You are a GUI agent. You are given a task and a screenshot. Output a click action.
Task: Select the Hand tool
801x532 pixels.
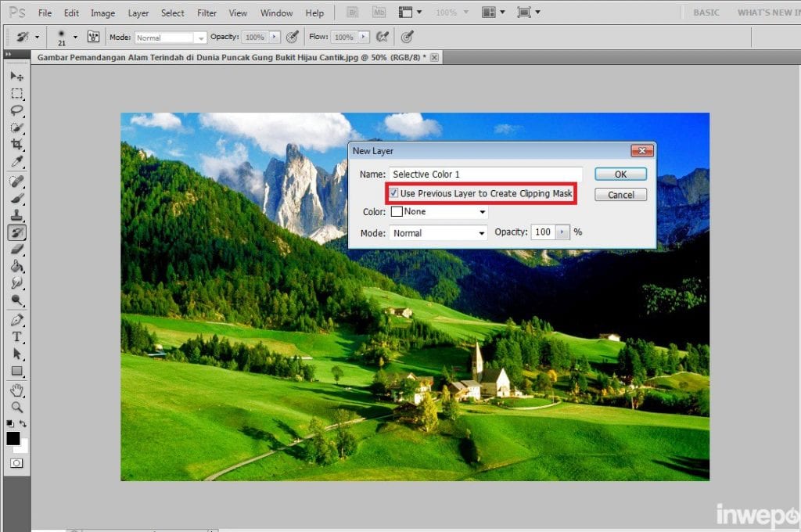17,391
